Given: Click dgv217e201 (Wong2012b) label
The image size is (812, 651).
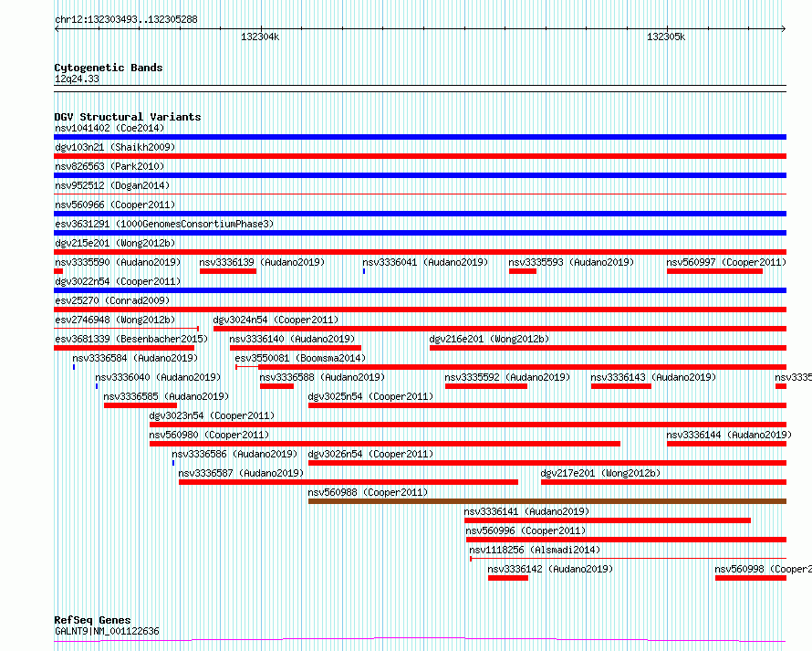Looking at the screenshot, I should click(x=600, y=473).
